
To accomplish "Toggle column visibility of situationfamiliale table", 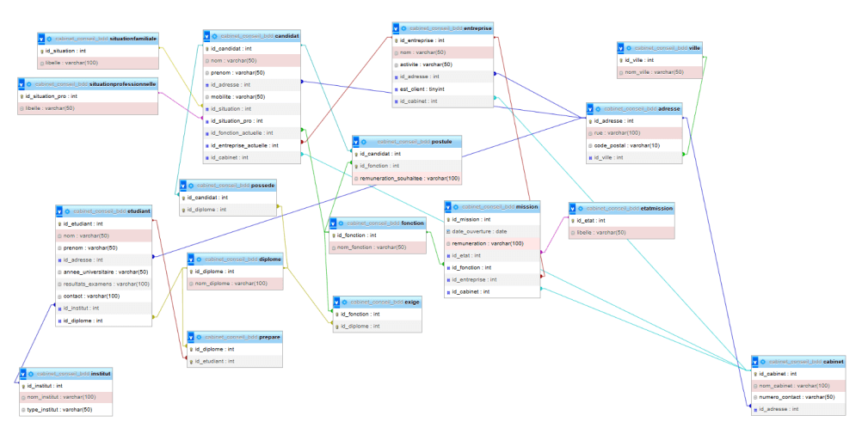I will tap(42, 39).
